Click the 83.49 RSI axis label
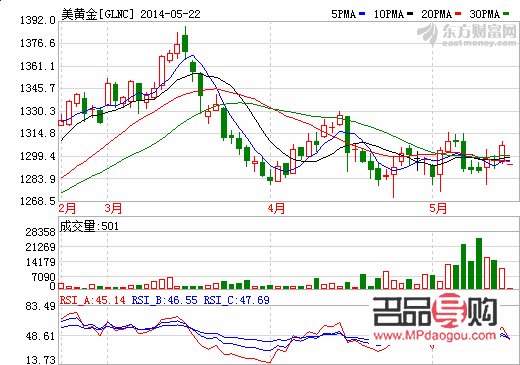The height and width of the screenshot is (365, 520). point(40,306)
